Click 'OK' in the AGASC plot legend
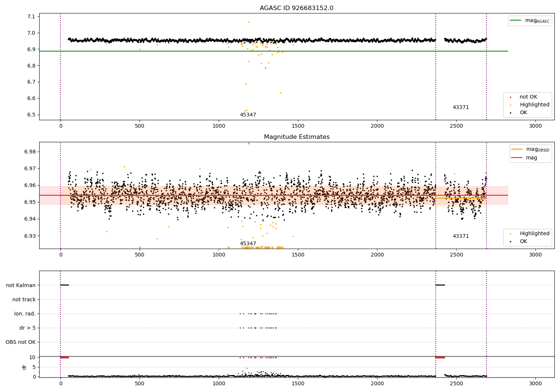Viewport: 560px width, 392px height. (x=519, y=113)
